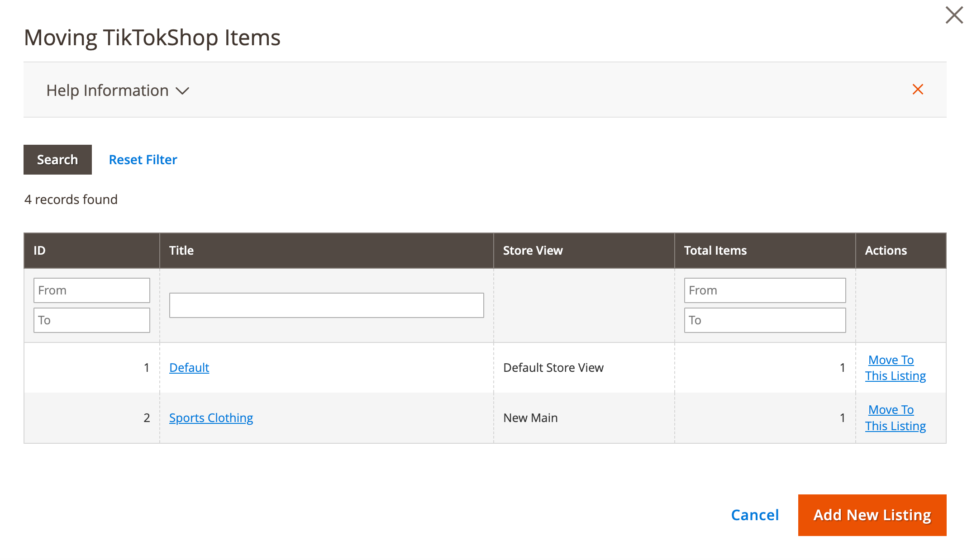Viewport: 972px width, 560px height.
Task: Focus the ID To filter field
Action: 91,320
